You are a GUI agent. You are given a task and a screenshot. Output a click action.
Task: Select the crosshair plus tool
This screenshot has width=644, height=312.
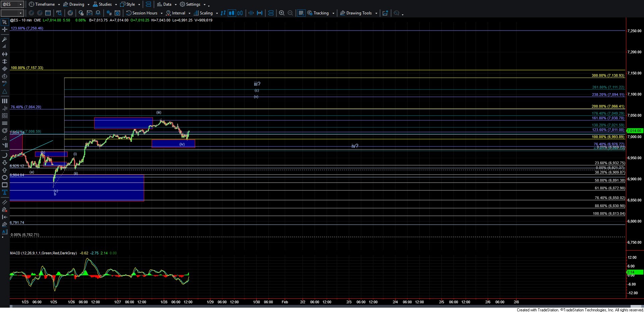click(5, 29)
